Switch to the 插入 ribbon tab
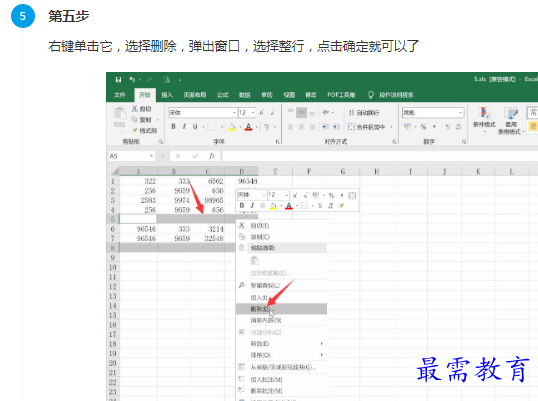This screenshot has height=401, width=538. point(167,95)
